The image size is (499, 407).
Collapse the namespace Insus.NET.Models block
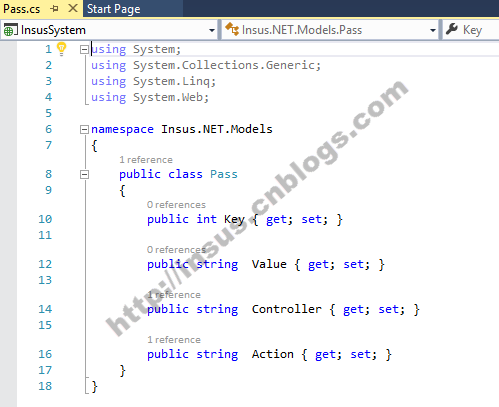point(84,129)
